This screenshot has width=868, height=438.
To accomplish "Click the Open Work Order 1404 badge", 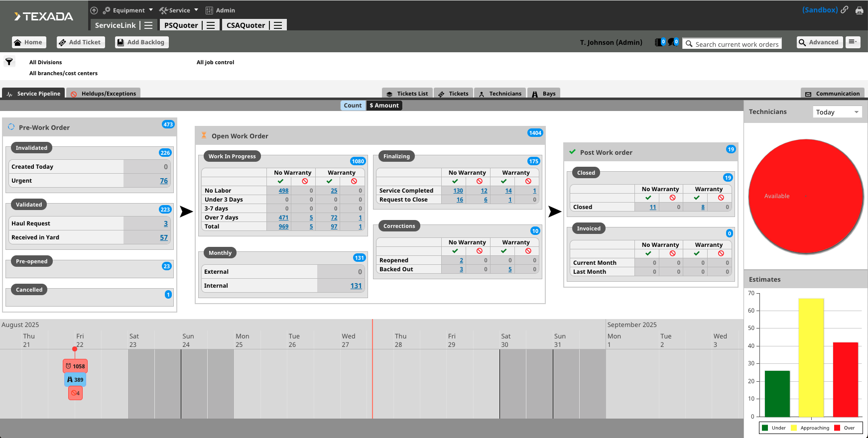I will point(535,133).
